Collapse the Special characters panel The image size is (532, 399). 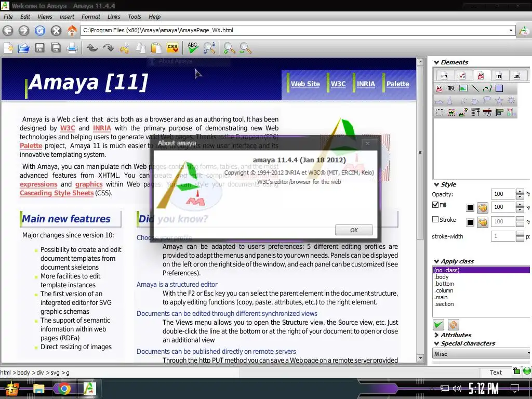[436, 343]
